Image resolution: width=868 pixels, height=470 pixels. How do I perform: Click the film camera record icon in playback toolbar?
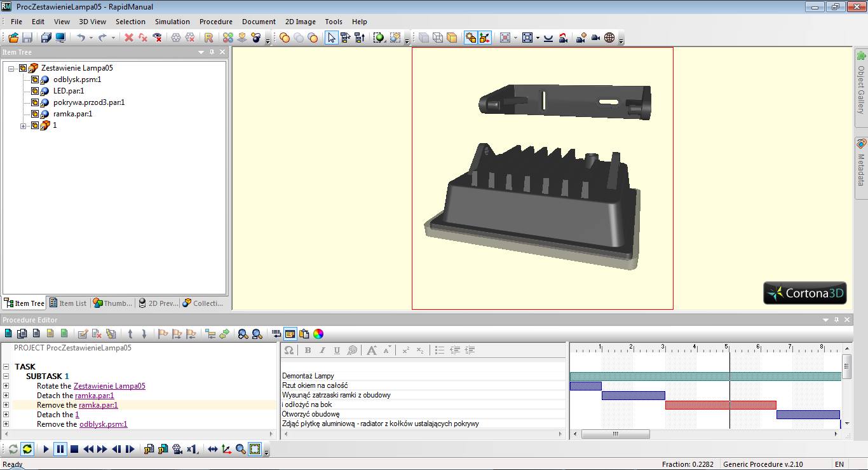177,449
